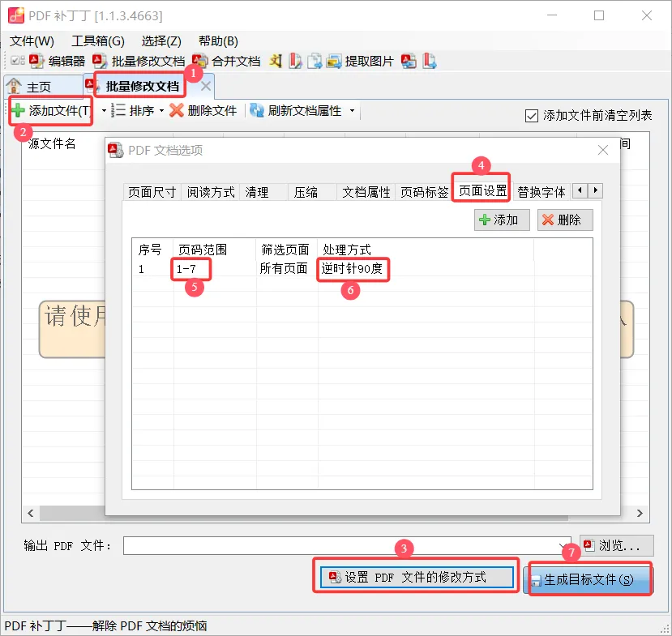Open the 编辑器 editor tool

click(x=57, y=62)
